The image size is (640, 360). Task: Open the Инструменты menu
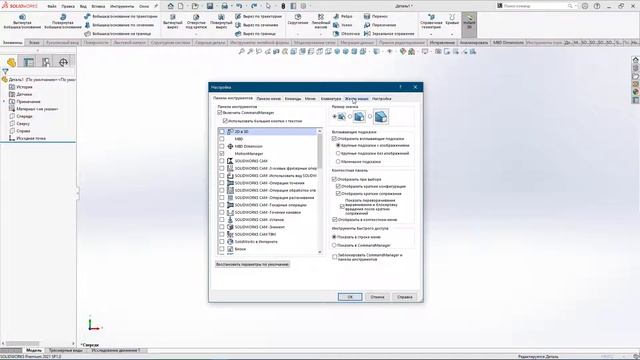point(122,7)
